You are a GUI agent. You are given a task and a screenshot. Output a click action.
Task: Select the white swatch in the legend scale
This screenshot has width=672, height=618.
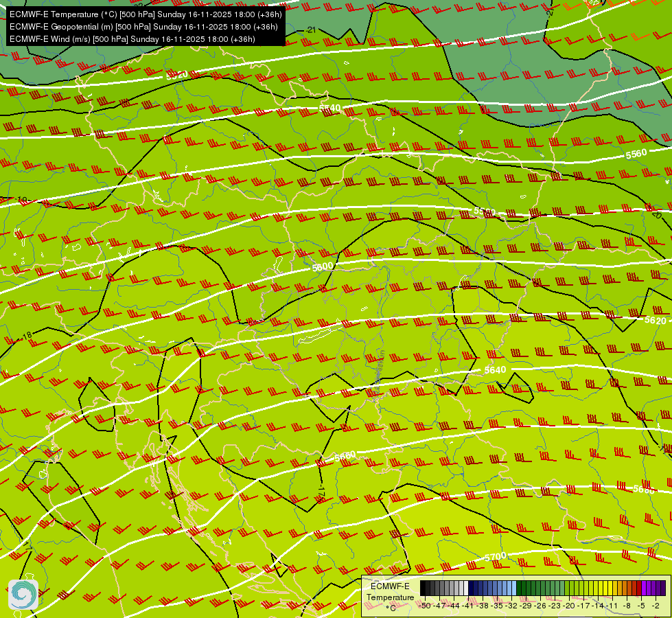click(x=466, y=588)
